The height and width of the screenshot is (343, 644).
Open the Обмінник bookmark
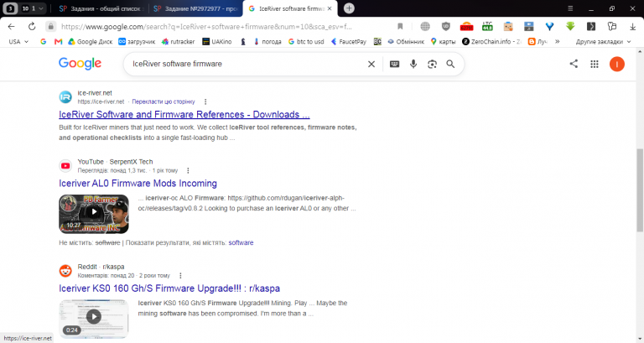click(406, 41)
